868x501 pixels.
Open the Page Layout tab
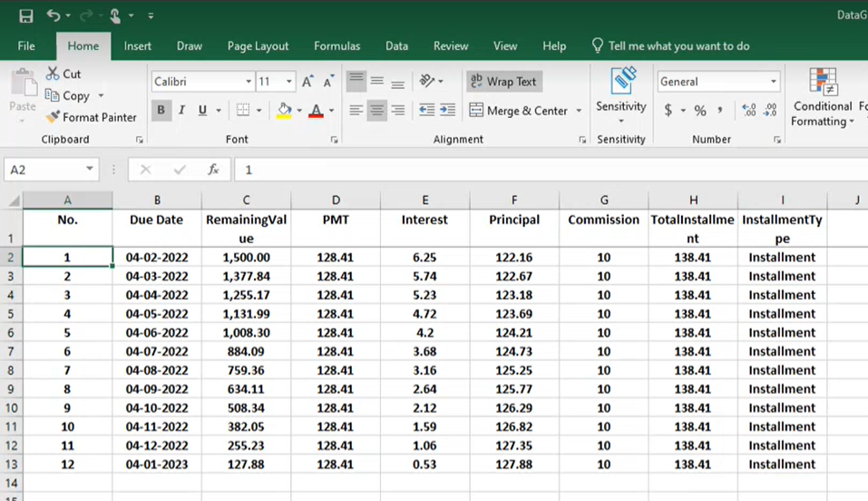[258, 46]
